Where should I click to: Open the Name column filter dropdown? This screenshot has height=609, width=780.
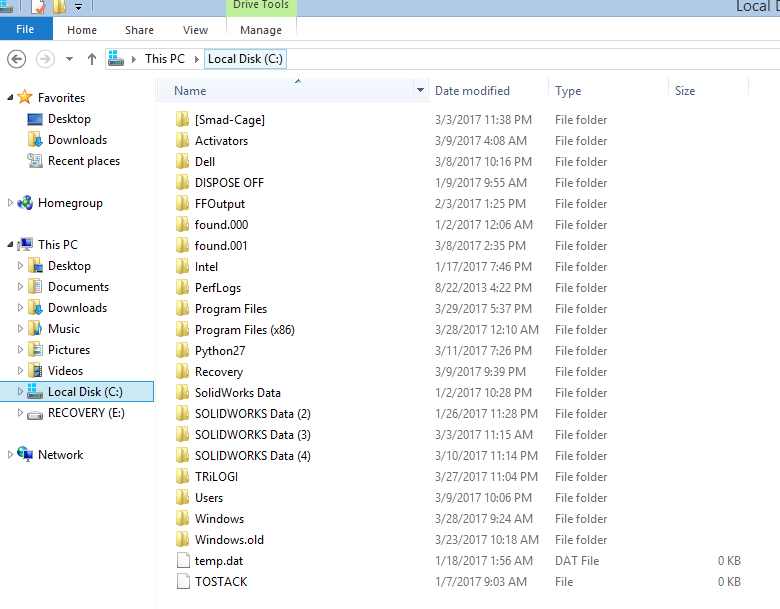(420, 91)
